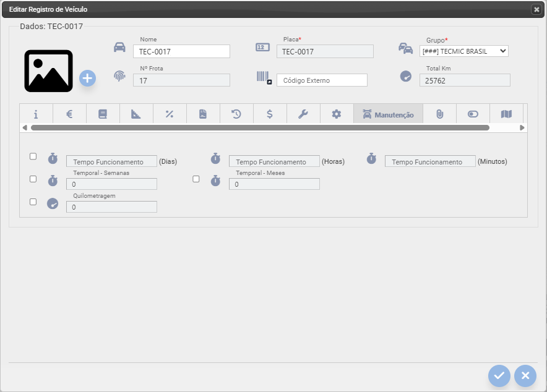Viewport: 547px width, 392px height.
Task: Click the Total Km field
Action: (x=465, y=80)
